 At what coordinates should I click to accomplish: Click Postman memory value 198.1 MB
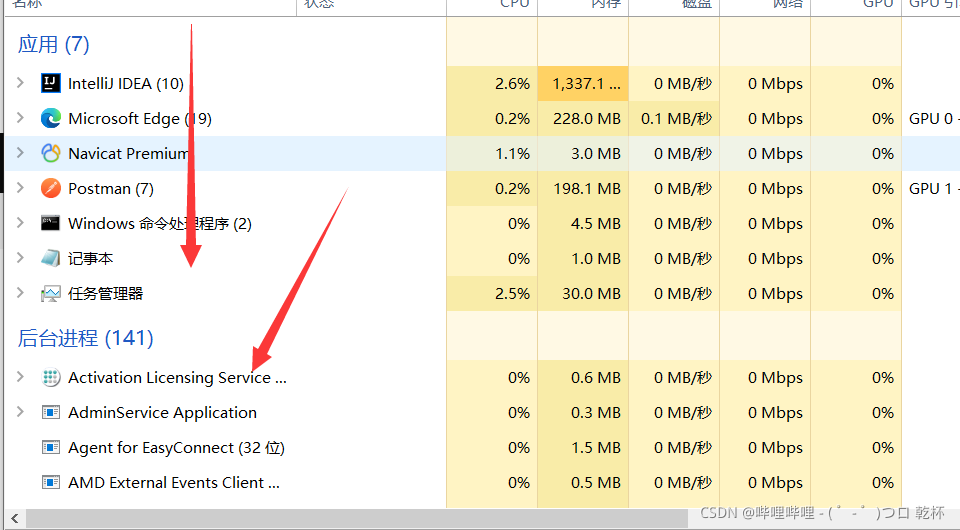(x=587, y=188)
